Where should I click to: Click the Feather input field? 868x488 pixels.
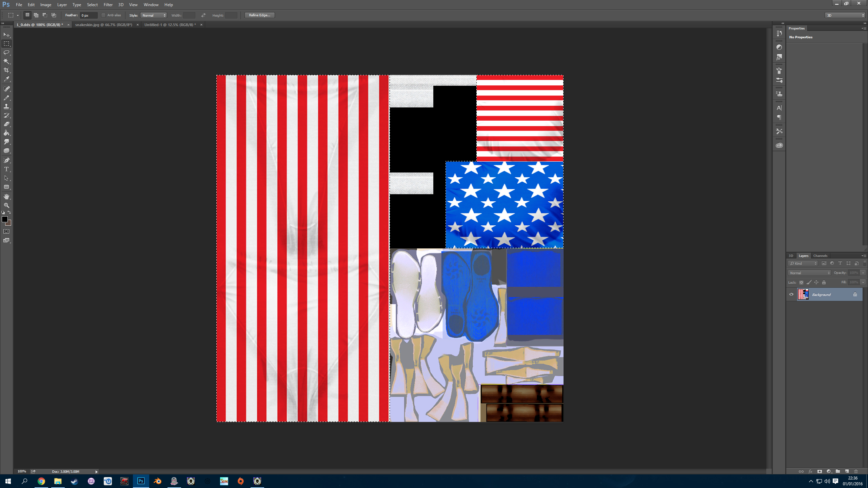(x=89, y=15)
